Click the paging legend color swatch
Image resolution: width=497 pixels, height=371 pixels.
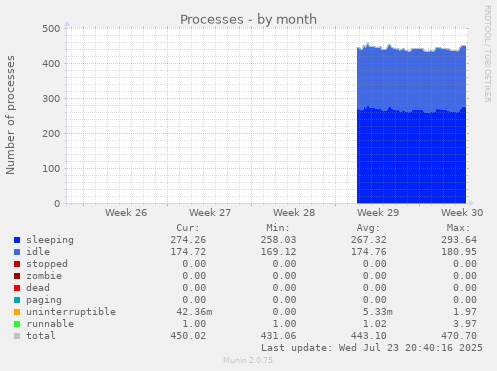[x=17, y=300]
